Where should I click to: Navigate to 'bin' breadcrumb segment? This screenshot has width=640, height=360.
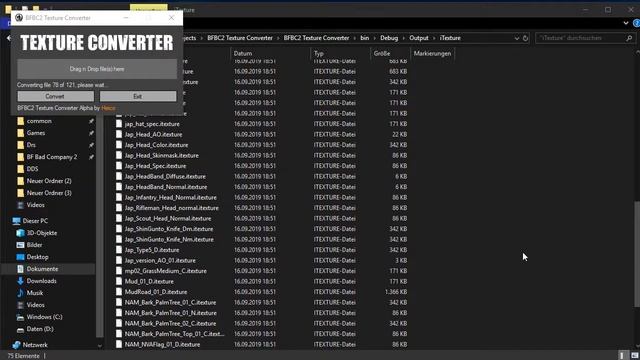point(364,38)
